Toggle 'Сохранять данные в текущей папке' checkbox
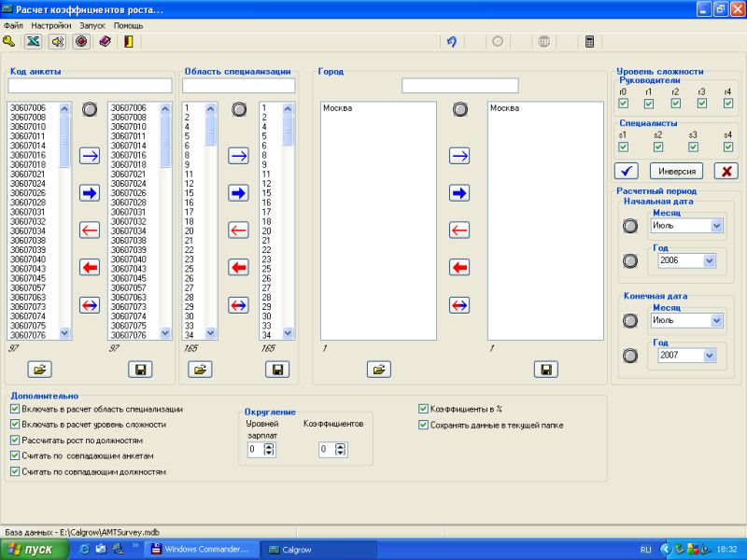The image size is (747, 560). pyautogui.click(x=423, y=425)
